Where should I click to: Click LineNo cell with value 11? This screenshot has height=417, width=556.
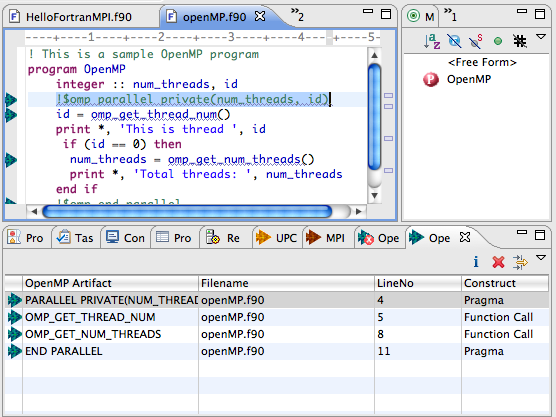(418, 351)
